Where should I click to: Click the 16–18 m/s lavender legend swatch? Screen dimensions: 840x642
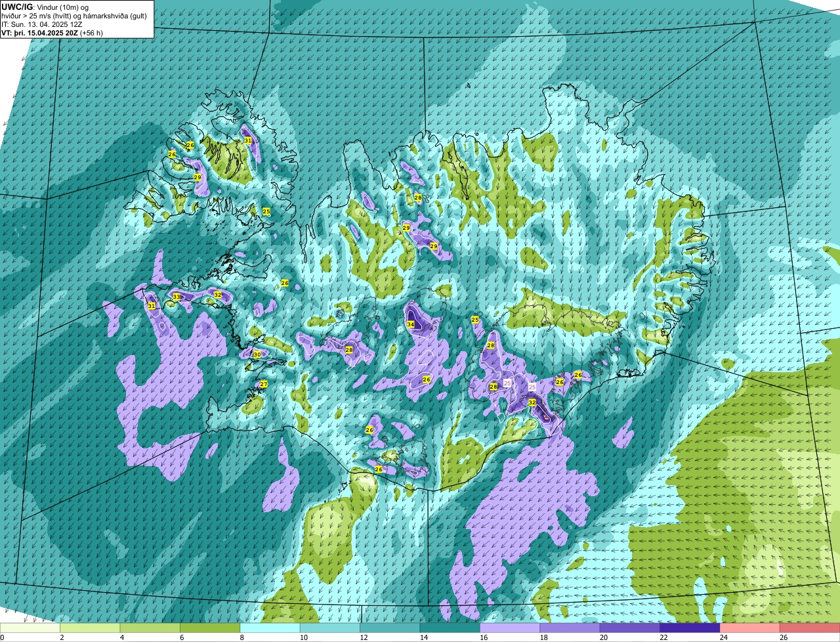(x=510, y=628)
